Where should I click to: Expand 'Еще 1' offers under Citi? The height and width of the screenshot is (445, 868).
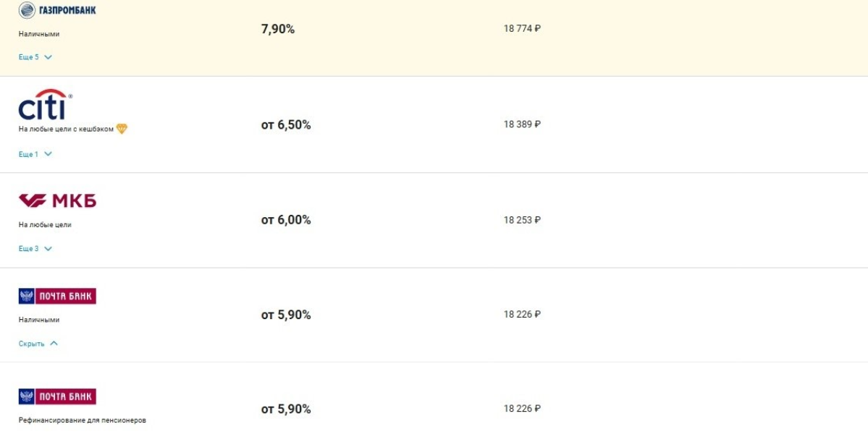(35, 154)
